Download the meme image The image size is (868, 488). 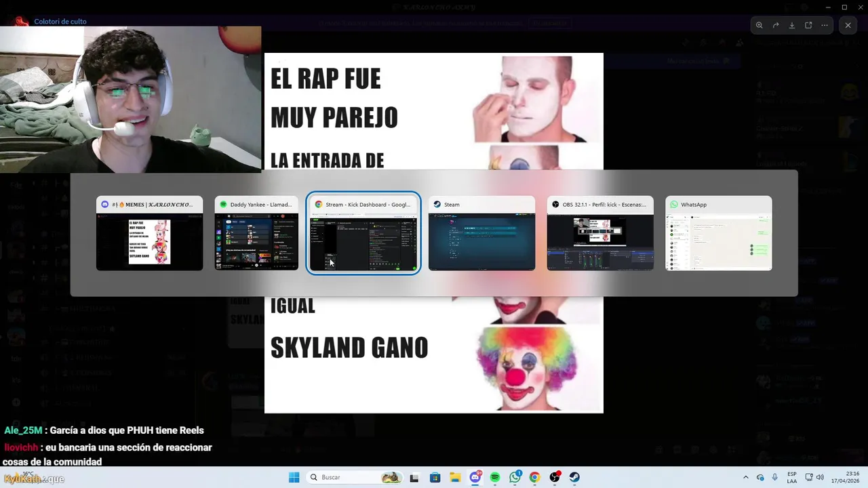coord(792,25)
